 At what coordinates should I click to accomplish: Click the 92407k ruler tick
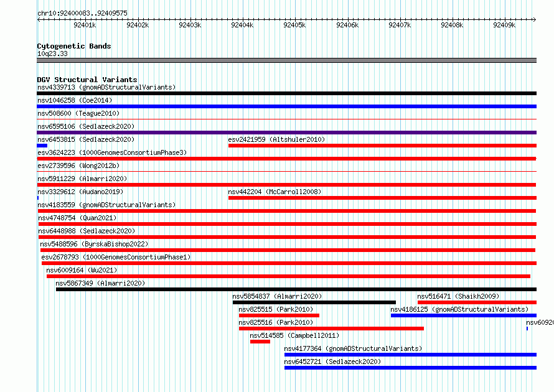pos(400,20)
